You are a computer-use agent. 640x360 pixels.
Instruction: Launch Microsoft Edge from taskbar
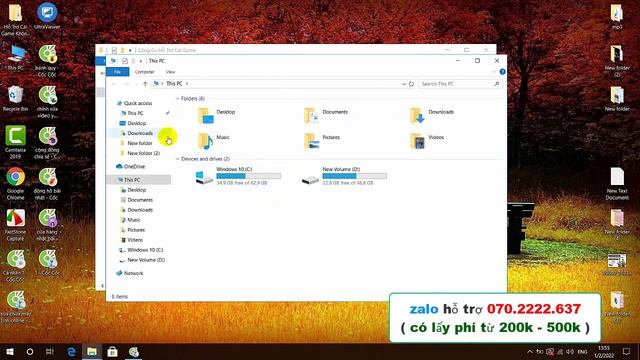[71, 351]
